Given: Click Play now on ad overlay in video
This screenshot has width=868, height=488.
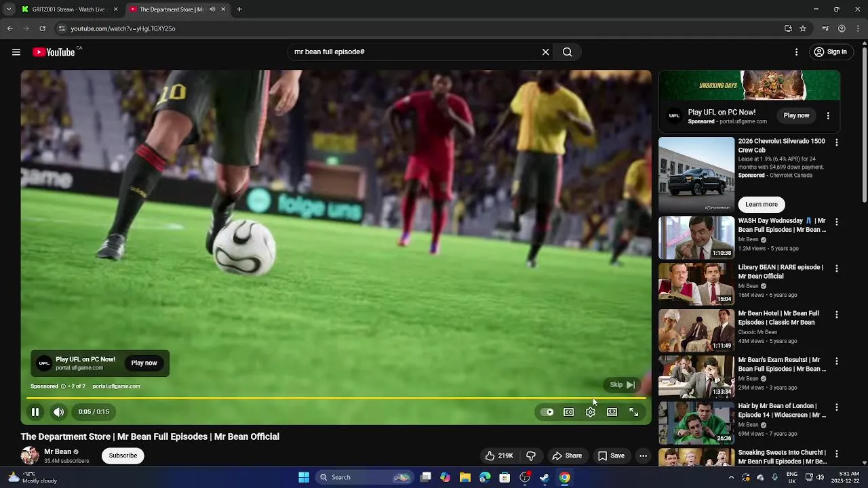Looking at the screenshot, I should tap(144, 363).
